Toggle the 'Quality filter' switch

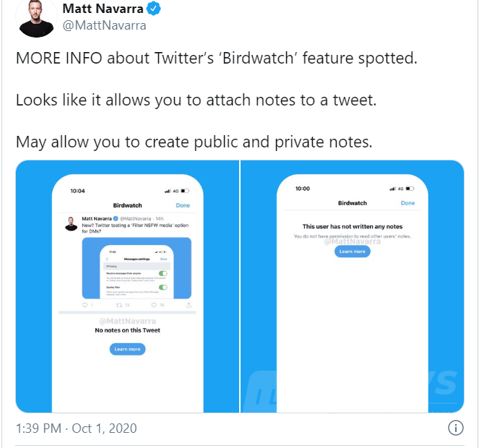coord(163,288)
